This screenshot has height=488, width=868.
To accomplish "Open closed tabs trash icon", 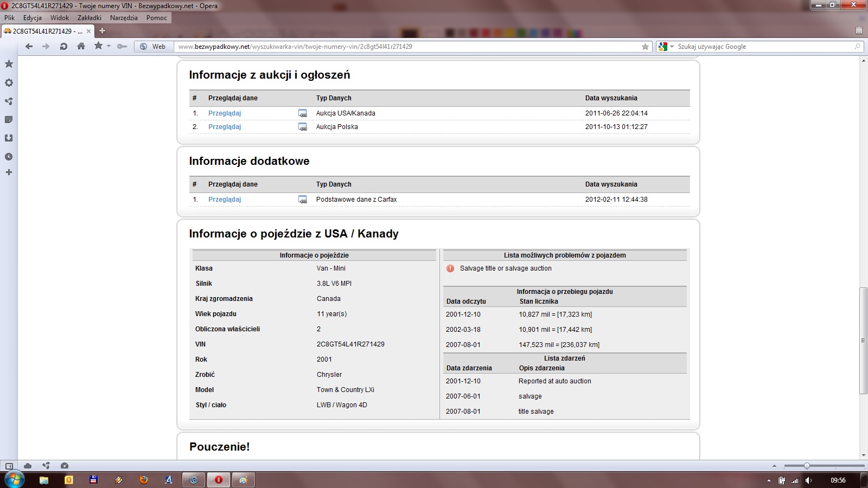I will 859,31.
